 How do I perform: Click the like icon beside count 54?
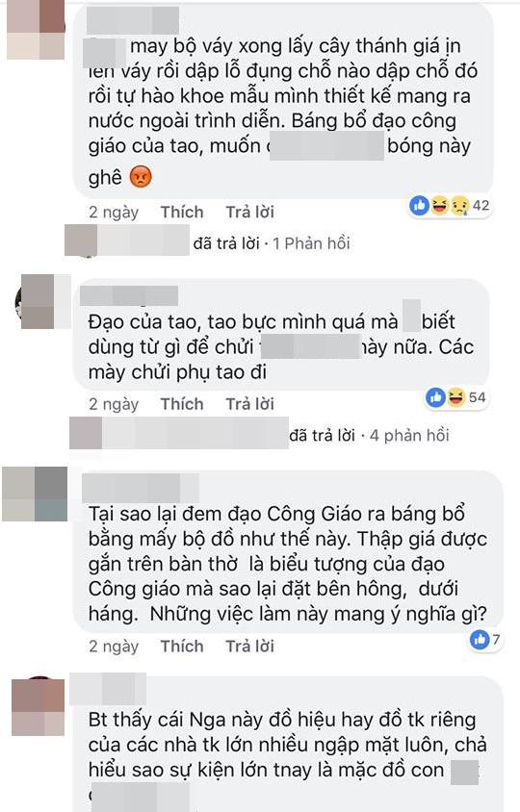point(435,397)
